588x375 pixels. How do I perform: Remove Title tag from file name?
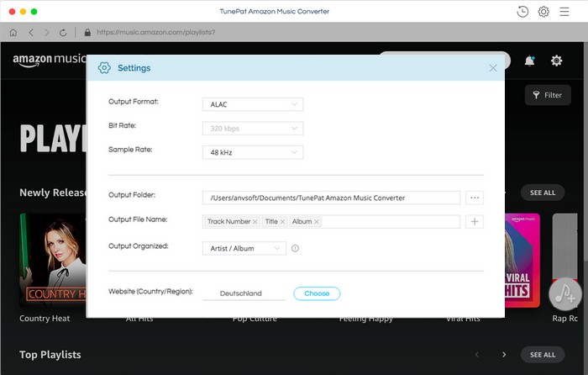pos(283,222)
